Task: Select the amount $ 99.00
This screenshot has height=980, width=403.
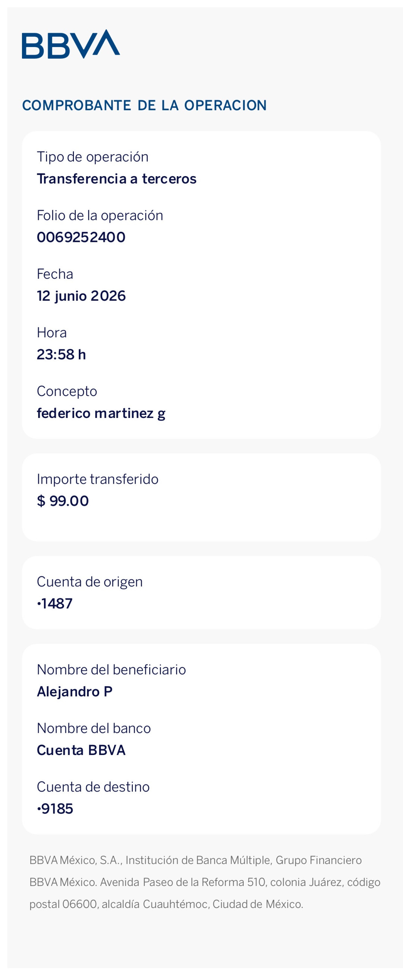Action: [x=63, y=501]
